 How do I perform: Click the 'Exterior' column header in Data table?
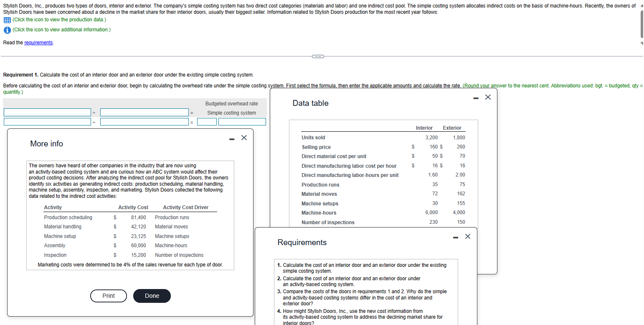pos(452,128)
